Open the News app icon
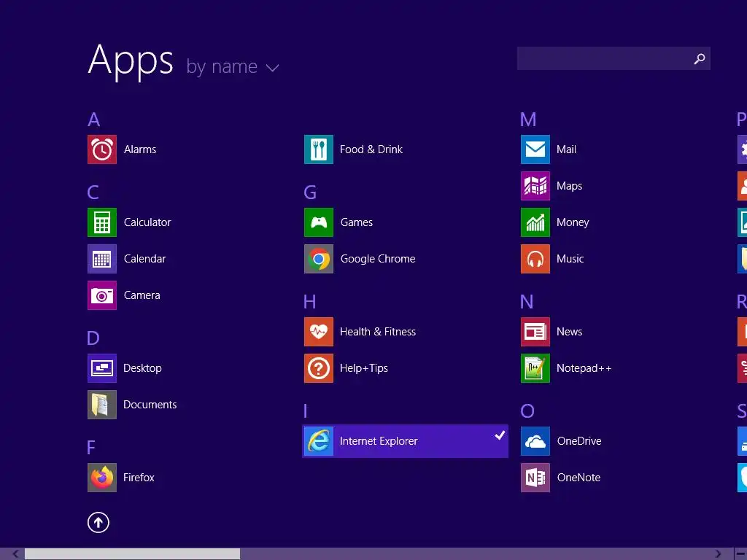The width and height of the screenshot is (747, 560). pos(535,332)
